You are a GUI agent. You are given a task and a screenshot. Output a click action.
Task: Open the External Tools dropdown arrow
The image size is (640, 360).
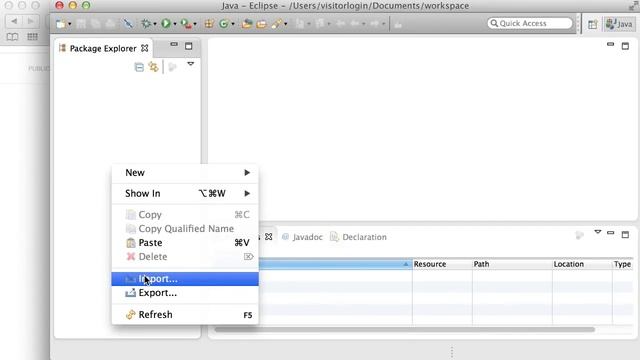coord(195,24)
